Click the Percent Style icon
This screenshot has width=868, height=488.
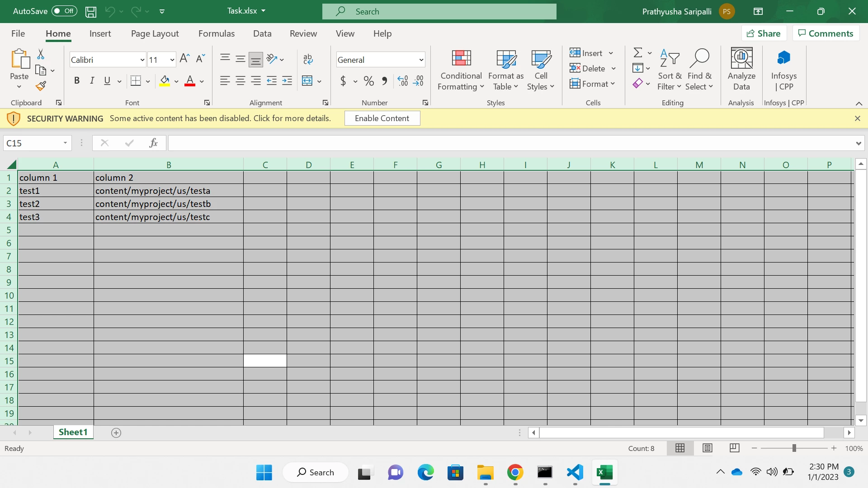coord(368,81)
